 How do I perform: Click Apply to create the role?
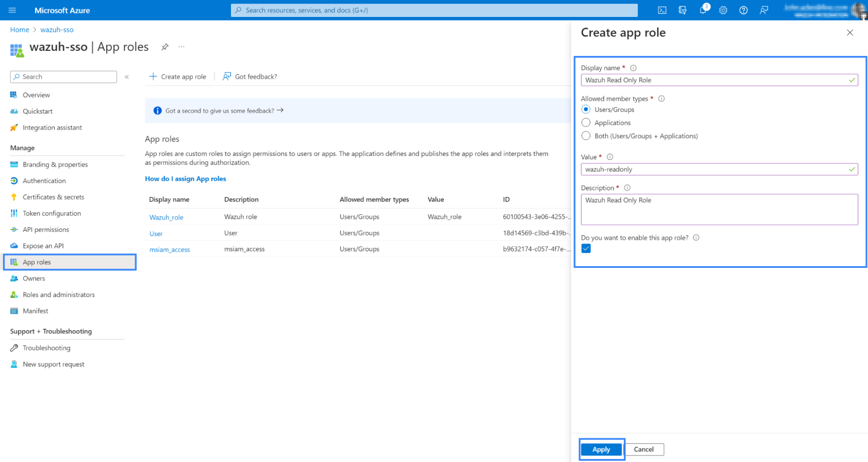(x=601, y=449)
